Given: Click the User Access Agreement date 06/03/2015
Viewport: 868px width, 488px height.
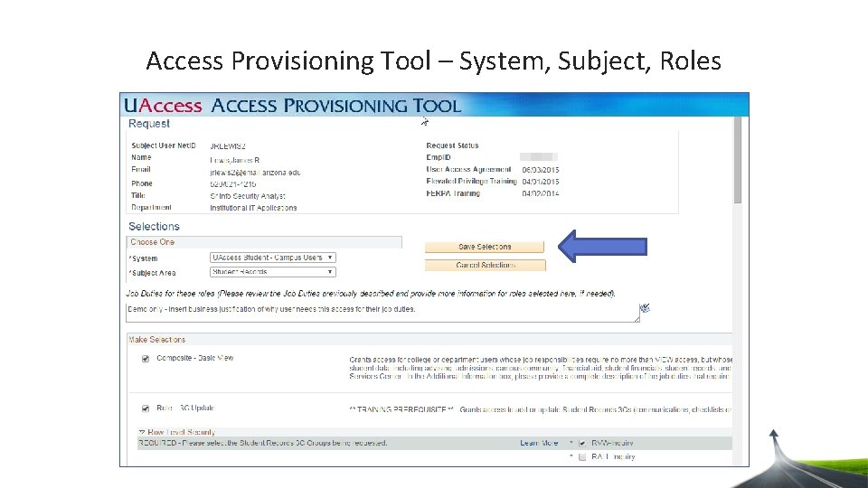Looking at the screenshot, I should click(541, 170).
